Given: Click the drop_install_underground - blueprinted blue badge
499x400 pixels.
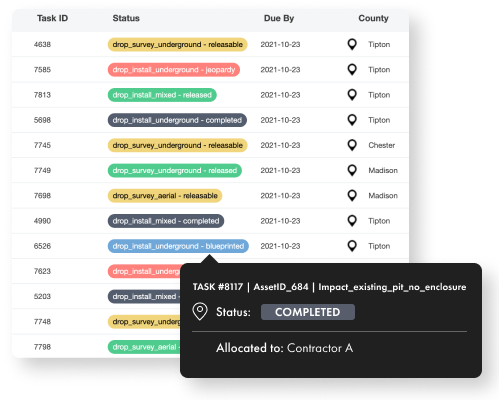Looking at the screenshot, I should [178, 246].
